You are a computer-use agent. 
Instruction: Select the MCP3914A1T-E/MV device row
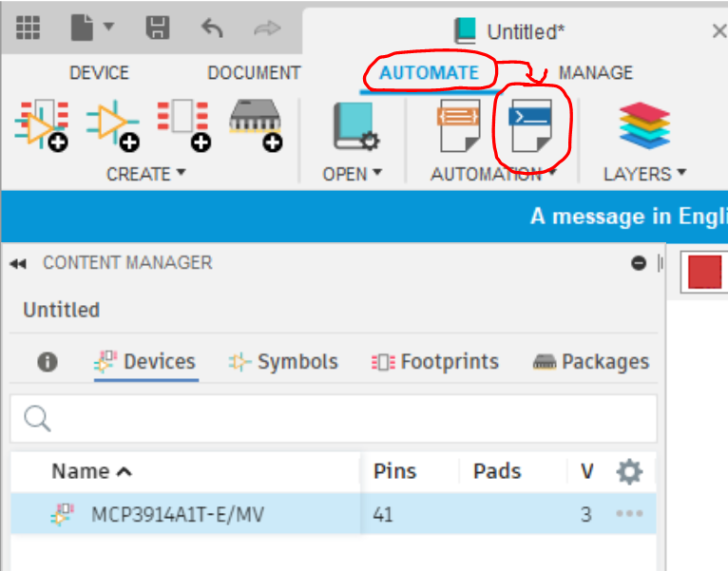coord(334,514)
